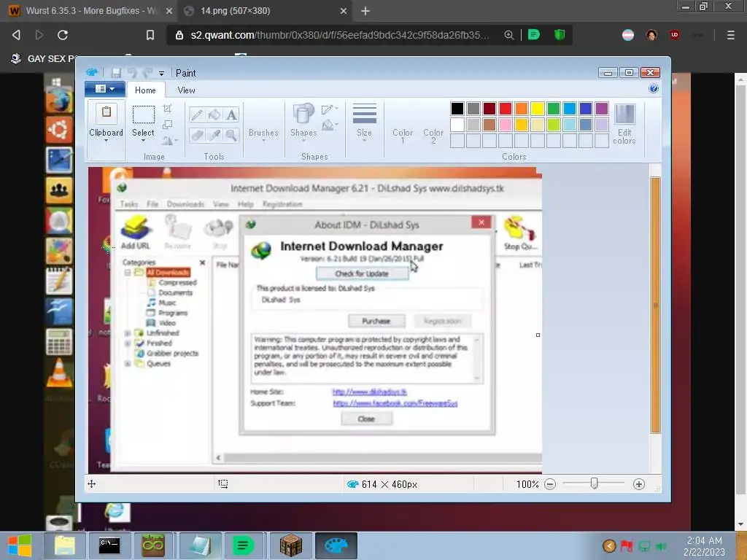Select the Fill with color bucket tool

[x=214, y=114]
